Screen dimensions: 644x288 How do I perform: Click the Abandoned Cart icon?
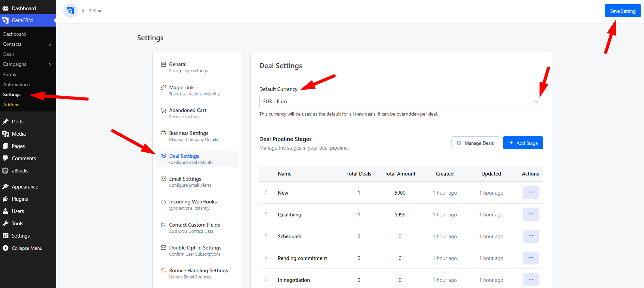[163, 110]
